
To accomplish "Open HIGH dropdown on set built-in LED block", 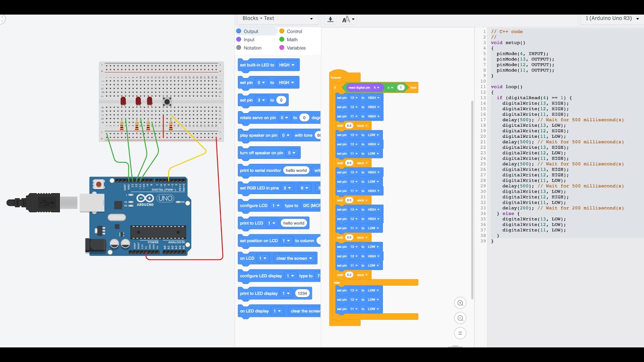I will click(x=287, y=65).
